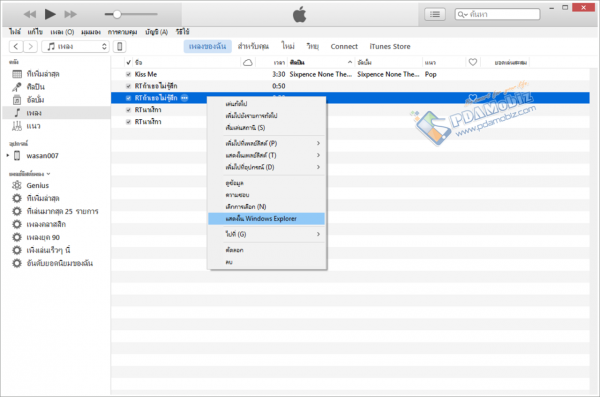Image resolution: width=600 pixels, height=397 pixels.
Task: Switch to the เพลงของฉัน (My Music) tab
Action: click(207, 46)
